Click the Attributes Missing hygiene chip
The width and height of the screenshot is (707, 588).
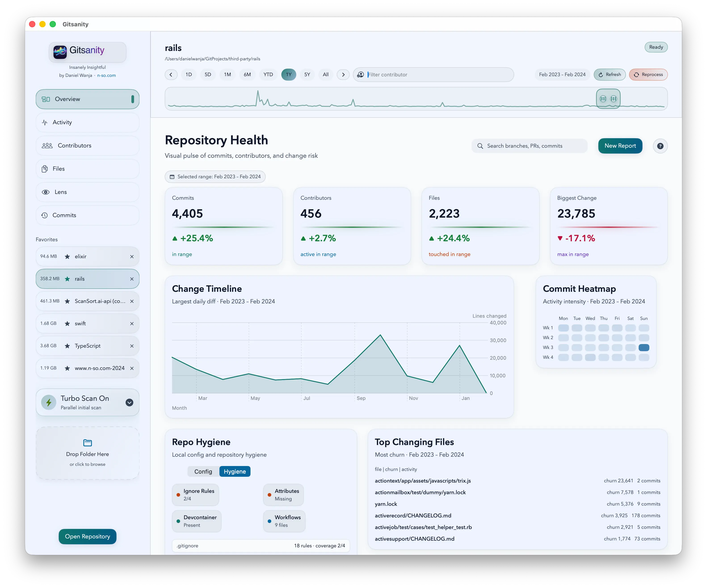click(x=284, y=495)
